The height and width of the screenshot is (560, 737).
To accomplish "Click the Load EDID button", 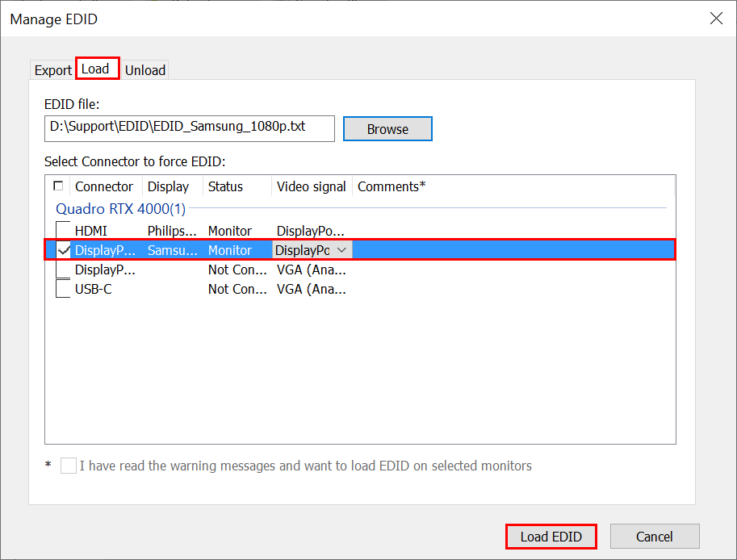I will (x=551, y=537).
